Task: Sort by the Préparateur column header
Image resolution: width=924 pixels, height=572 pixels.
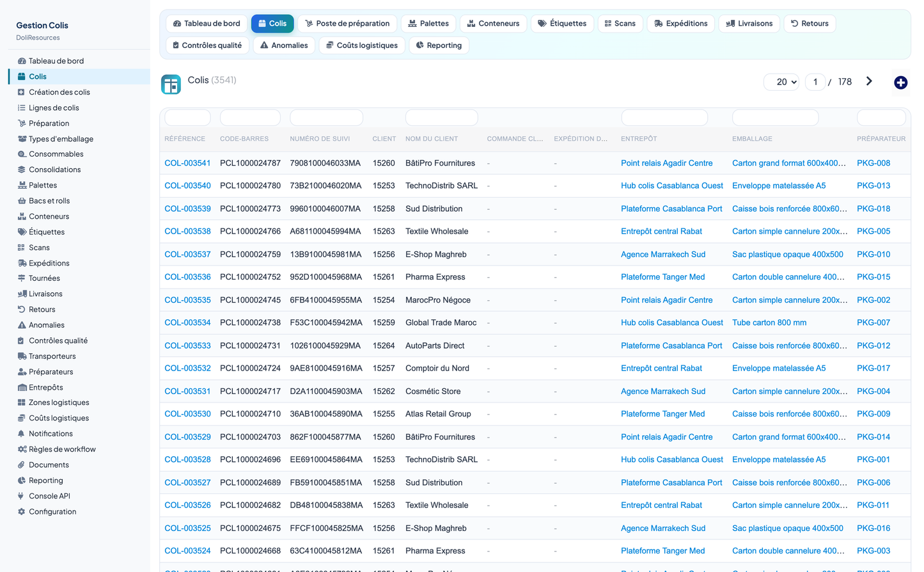Action: pos(881,139)
